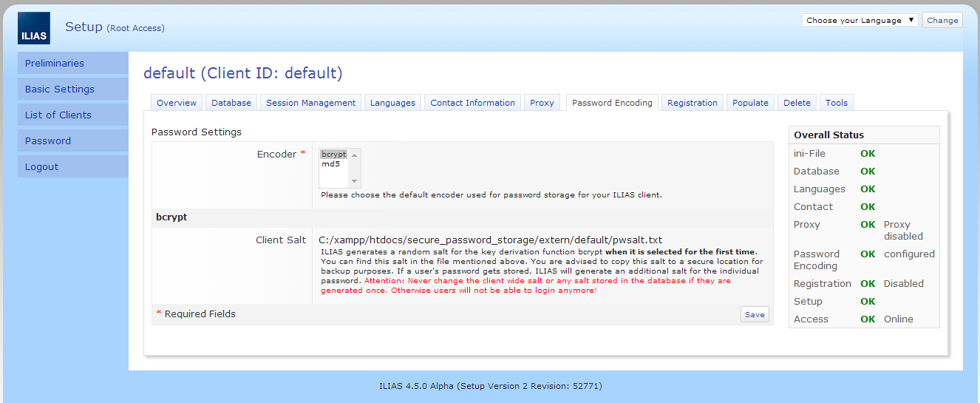
Task: Save the password settings
Action: (x=755, y=314)
